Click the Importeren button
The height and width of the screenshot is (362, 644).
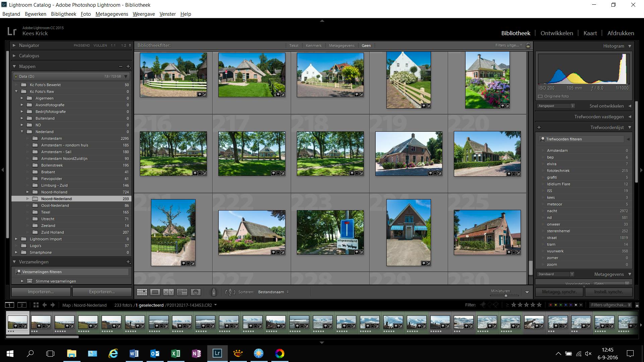(x=41, y=292)
